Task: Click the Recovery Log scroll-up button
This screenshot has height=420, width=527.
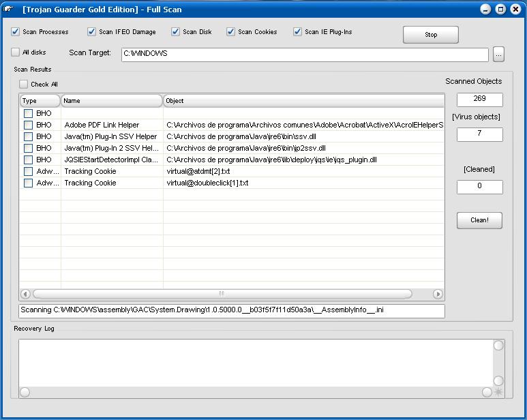Action: [498, 345]
